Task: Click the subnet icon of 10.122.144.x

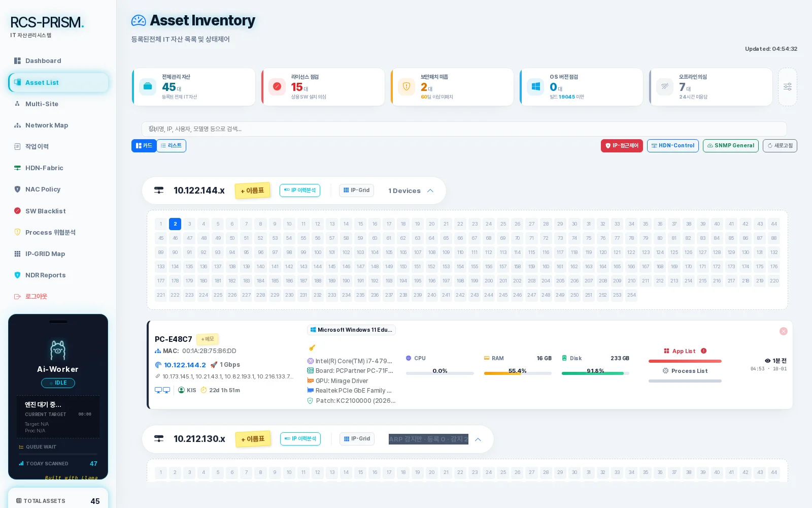Action: pyautogui.click(x=159, y=190)
